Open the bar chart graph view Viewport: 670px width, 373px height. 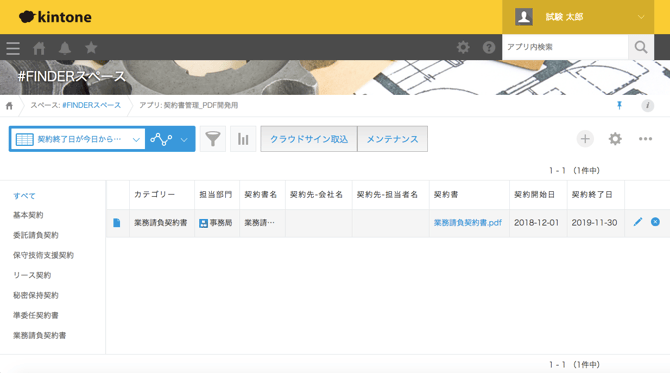pyautogui.click(x=243, y=139)
